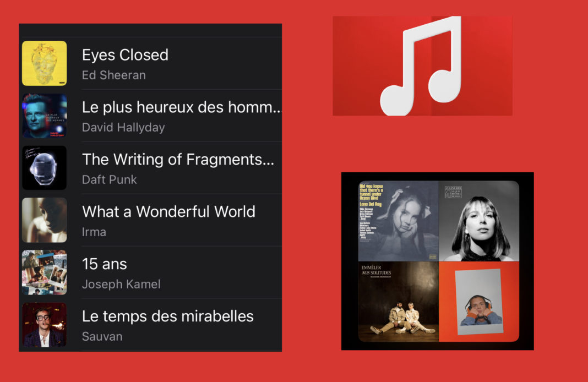
Task: Play the song Eyes Closed
Action: coord(125,55)
